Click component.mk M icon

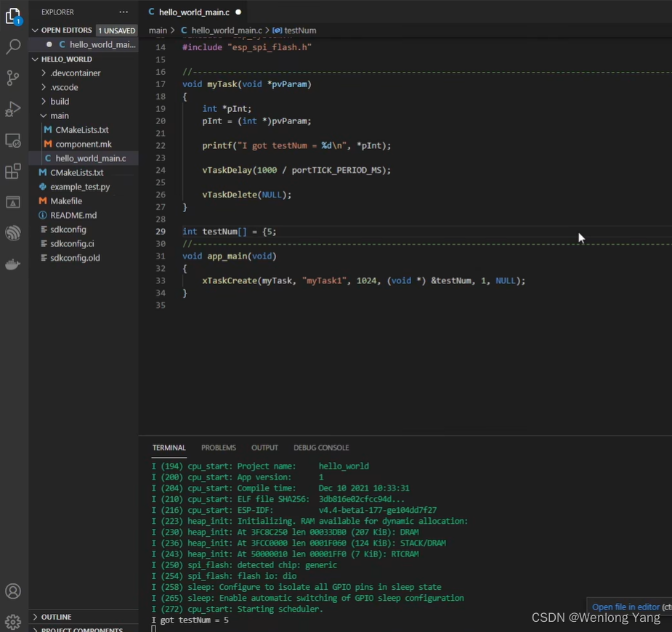click(x=48, y=144)
